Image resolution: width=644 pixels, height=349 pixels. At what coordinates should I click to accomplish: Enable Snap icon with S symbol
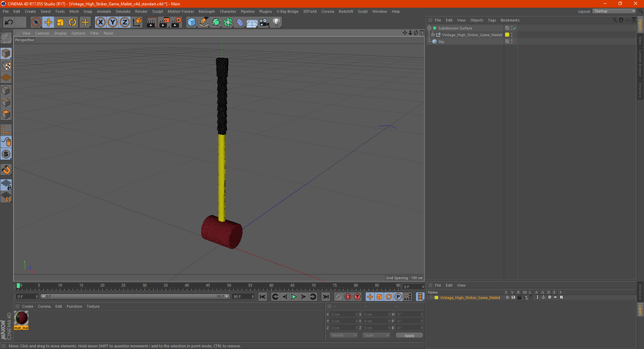click(6, 154)
